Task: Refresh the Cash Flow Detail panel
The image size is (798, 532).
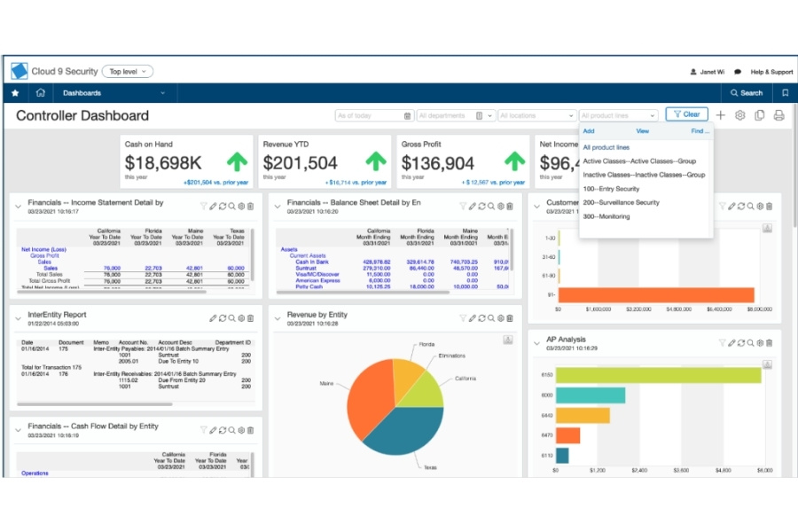Action: pyautogui.click(x=223, y=430)
